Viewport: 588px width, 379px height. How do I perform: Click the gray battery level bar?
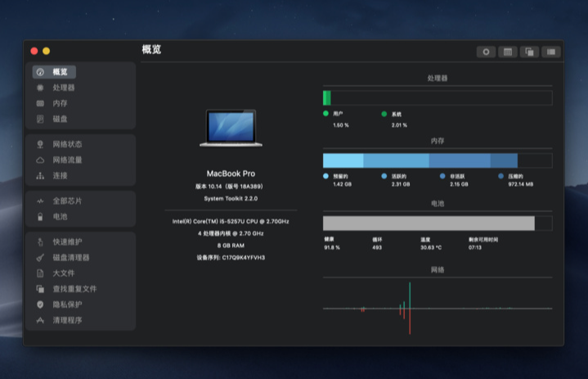click(429, 223)
